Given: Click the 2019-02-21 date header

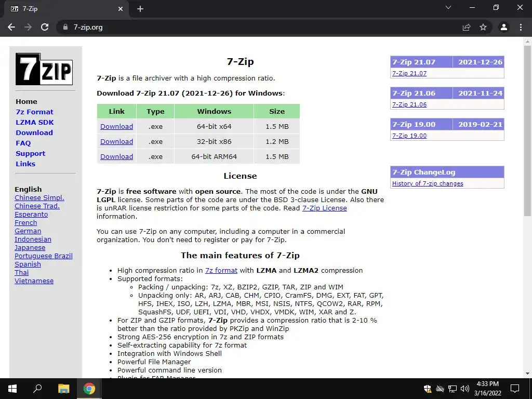Looking at the screenshot, I should pyautogui.click(x=480, y=125).
